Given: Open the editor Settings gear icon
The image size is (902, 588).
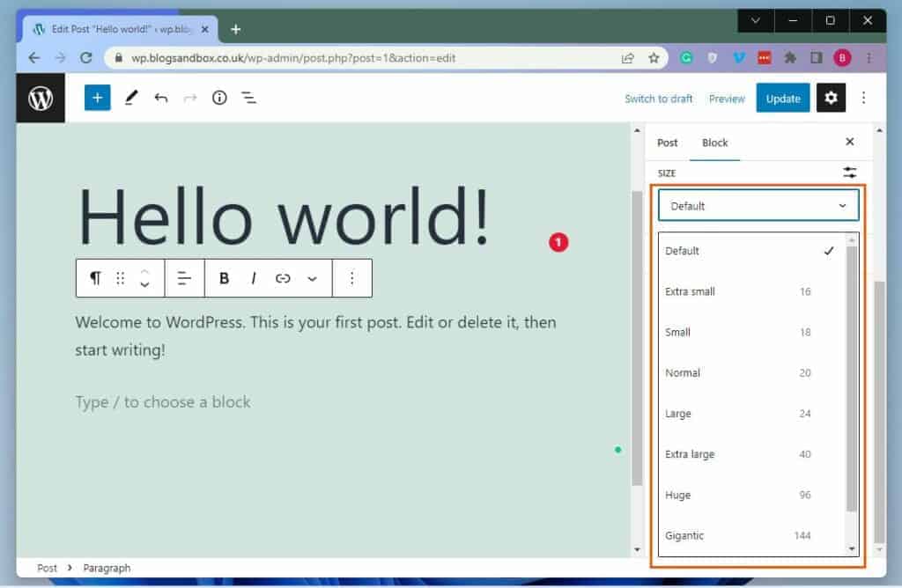Looking at the screenshot, I should pyautogui.click(x=831, y=98).
